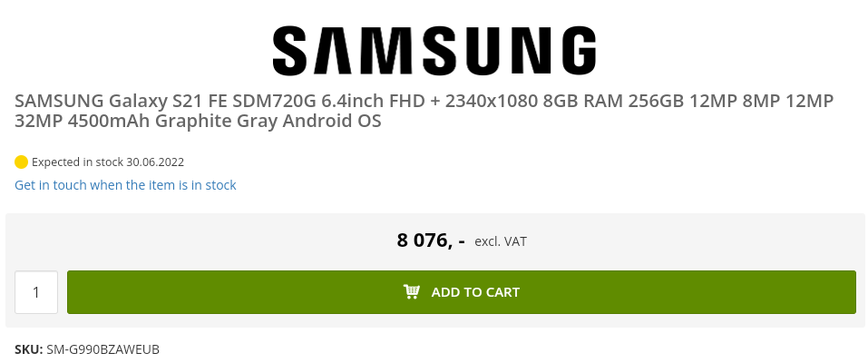868x363 pixels.
Task: Click the bold 'SKU:' label
Action: coord(28,349)
